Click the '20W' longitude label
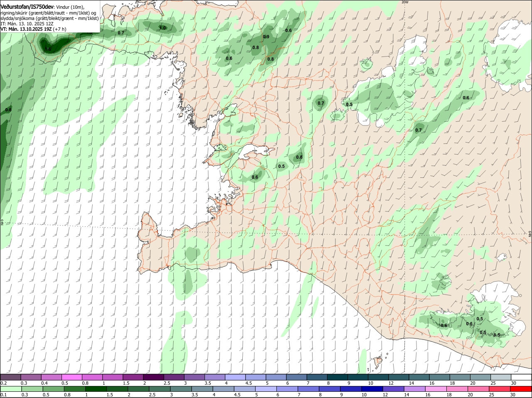The width and height of the screenshot is (532, 398). point(405,2)
